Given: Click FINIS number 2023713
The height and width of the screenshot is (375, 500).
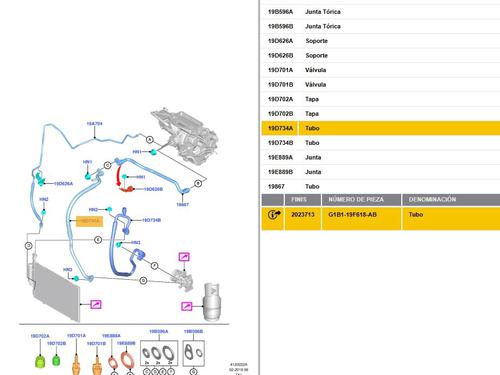Looking at the screenshot, I should [303, 214].
